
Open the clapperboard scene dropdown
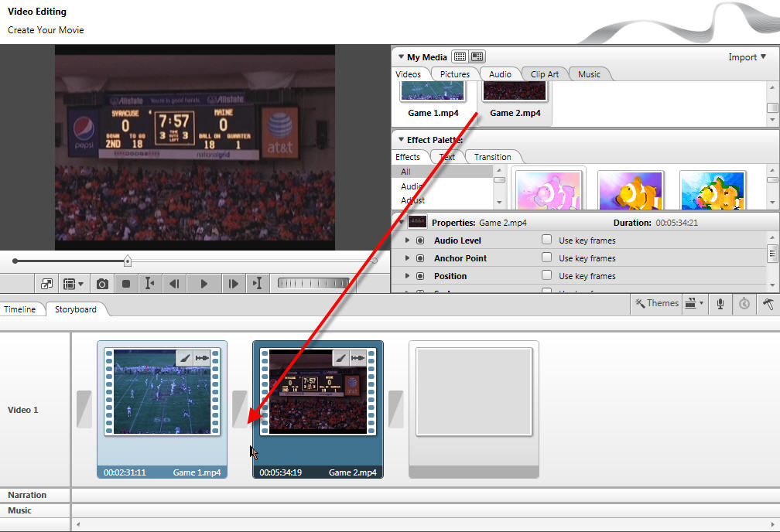tap(694, 303)
